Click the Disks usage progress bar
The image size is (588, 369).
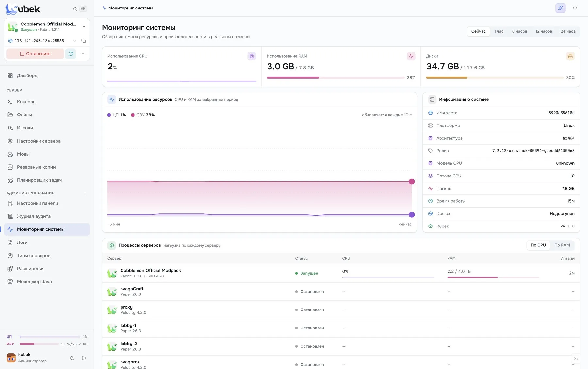pos(495,78)
